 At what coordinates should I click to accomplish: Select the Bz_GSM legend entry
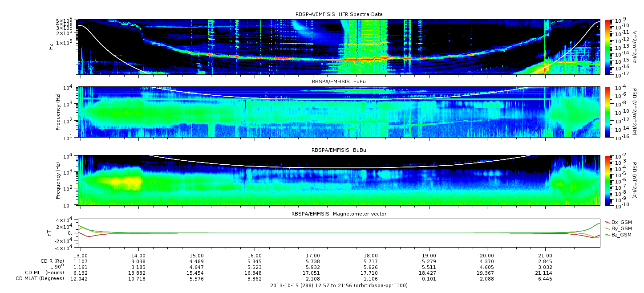621,235
